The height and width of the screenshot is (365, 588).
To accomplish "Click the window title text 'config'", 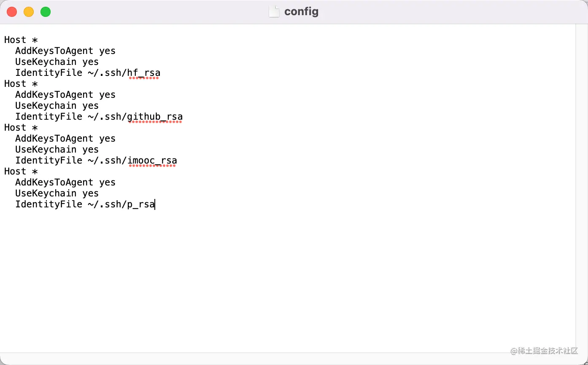I will (x=301, y=11).
